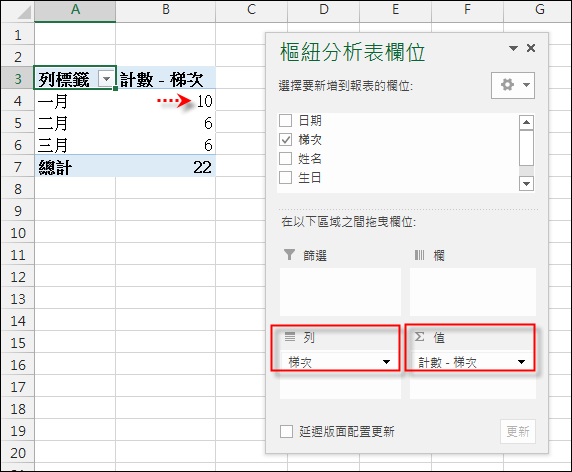The height and width of the screenshot is (472, 572).
Task: Close the 樞紐分析表欄位 pane
Action: coord(531,48)
